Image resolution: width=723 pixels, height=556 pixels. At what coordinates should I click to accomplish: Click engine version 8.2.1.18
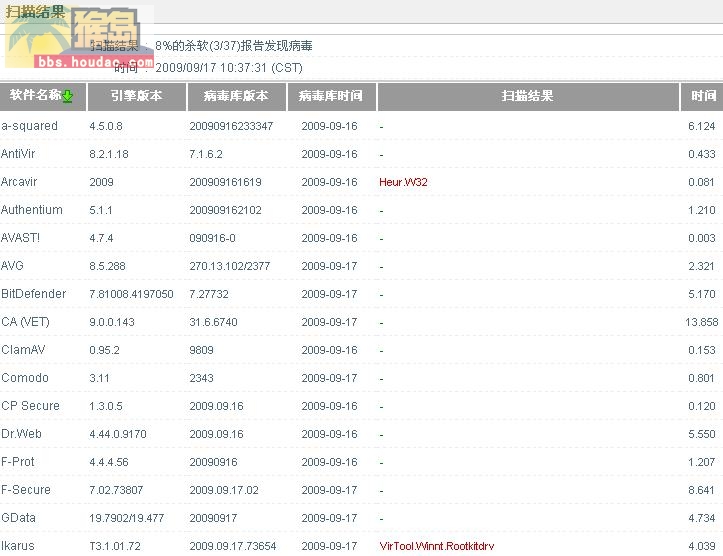point(109,154)
